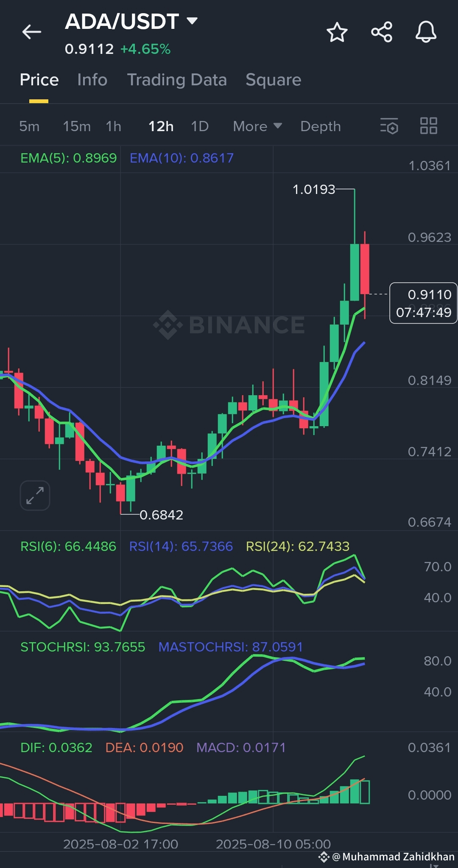Open chart indicator settings icon
Screen dimensions: 458x868
click(389, 126)
